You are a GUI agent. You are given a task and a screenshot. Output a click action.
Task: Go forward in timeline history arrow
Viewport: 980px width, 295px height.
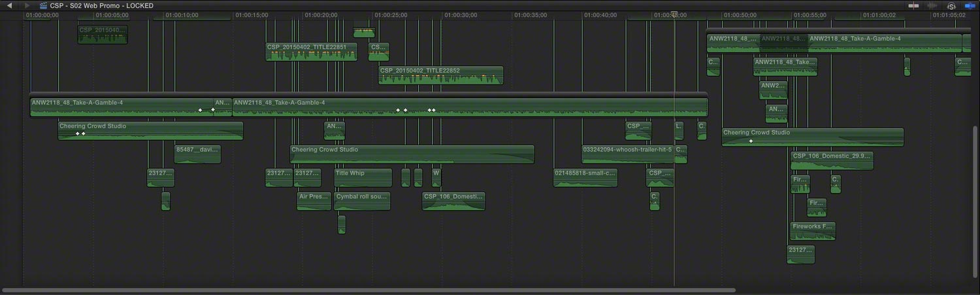(x=27, y=5)
